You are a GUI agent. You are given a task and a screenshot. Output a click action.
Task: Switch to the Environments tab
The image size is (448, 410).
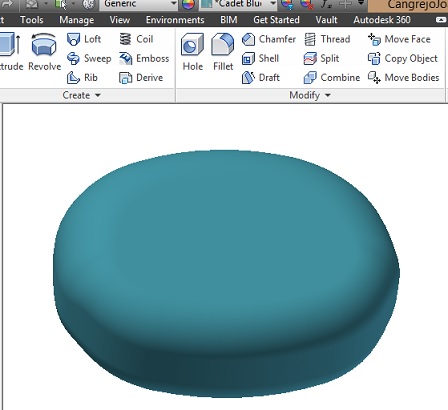(x=175, y=20)
